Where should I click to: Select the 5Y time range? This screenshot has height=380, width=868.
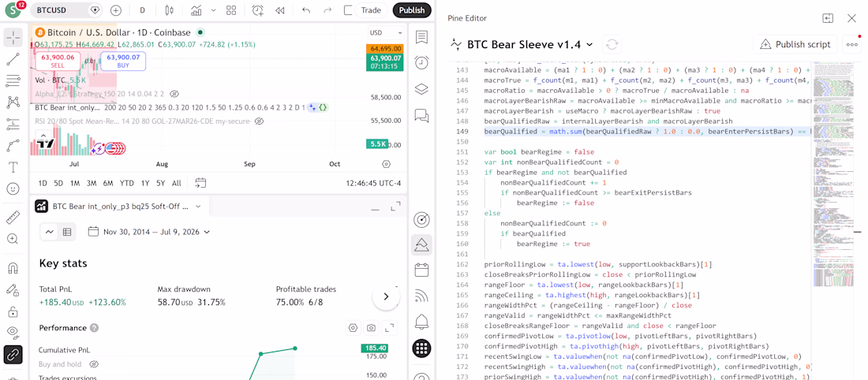click(160, 183)
